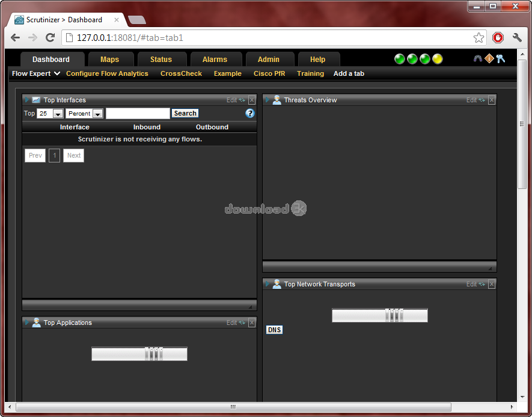The image size is (532, 417).
Task: Collapse the Threats Overview gadget
Action: click(268, 100)
